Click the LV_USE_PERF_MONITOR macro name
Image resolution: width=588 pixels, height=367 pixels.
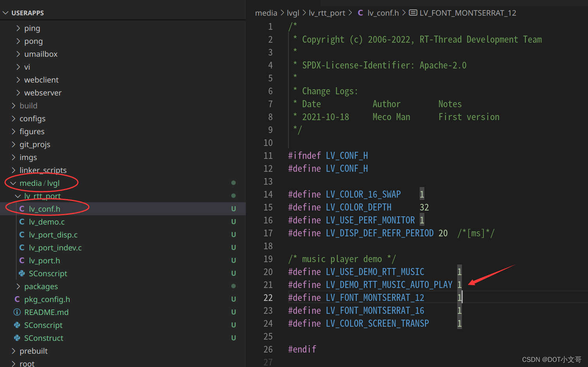(370, 220)
